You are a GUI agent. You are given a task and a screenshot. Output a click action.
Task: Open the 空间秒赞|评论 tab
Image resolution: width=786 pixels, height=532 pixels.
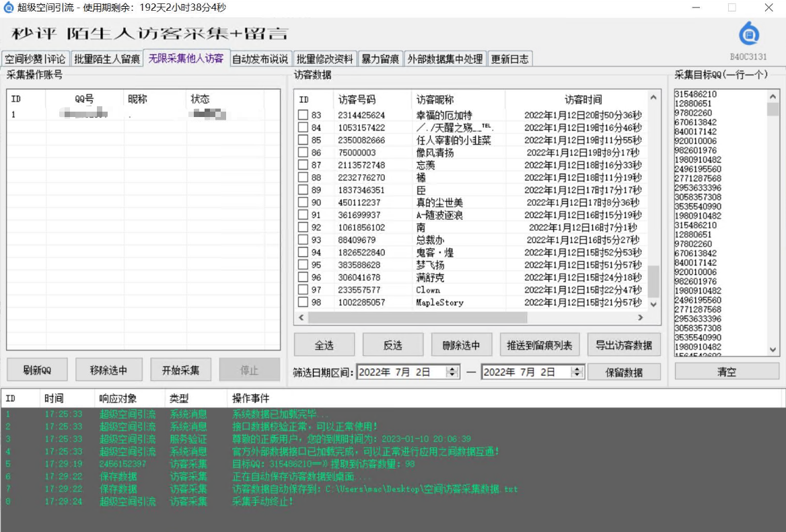(35, 59)
